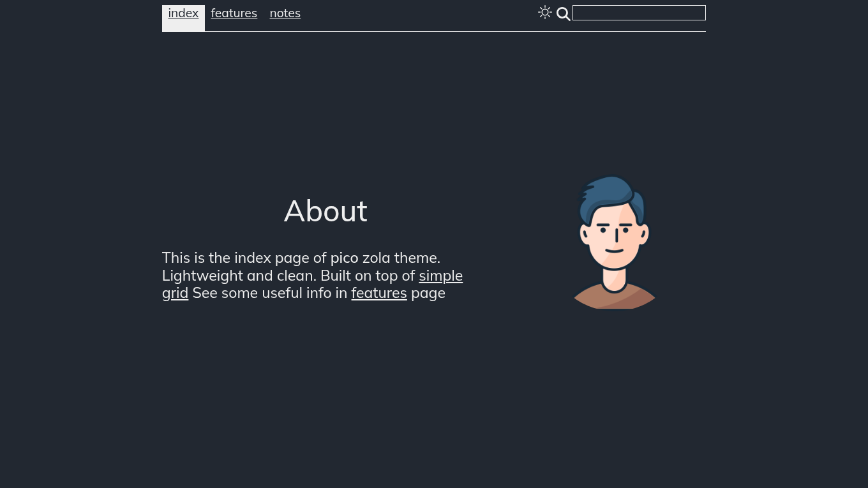The width and height of the screenshot is (868, 488).
Task: Click the avatar illustration of the man
Action: (613, 242)
